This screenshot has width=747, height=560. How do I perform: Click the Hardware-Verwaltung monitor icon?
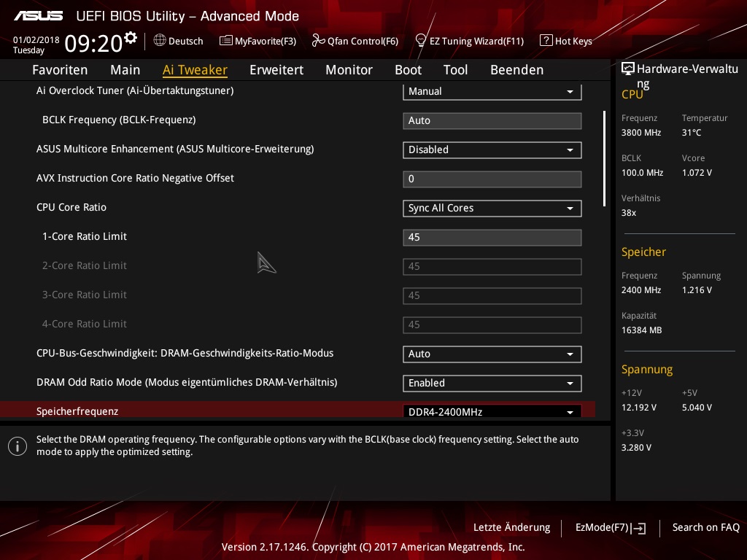628,69
